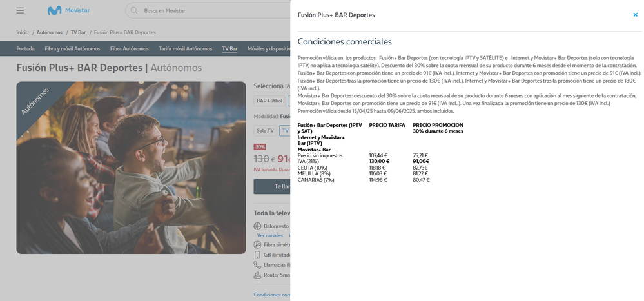The width and height of the screenshot is (644, 301).
Task: Click the Fibra simétrica speed icon
Action: tap(258, 245)
